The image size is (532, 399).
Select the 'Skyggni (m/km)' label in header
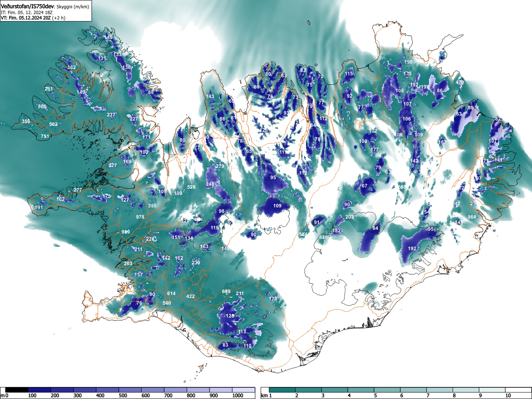(x=72, y=7)
